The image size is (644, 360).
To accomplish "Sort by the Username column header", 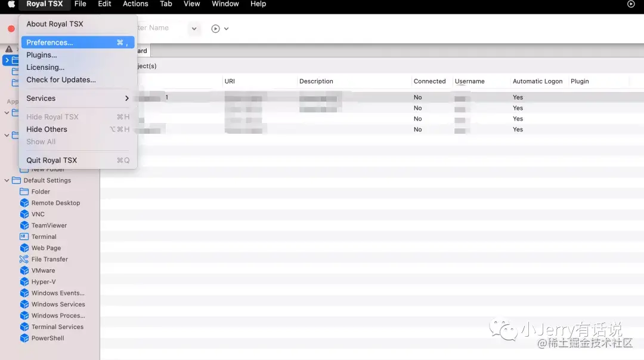I will 481,81.
